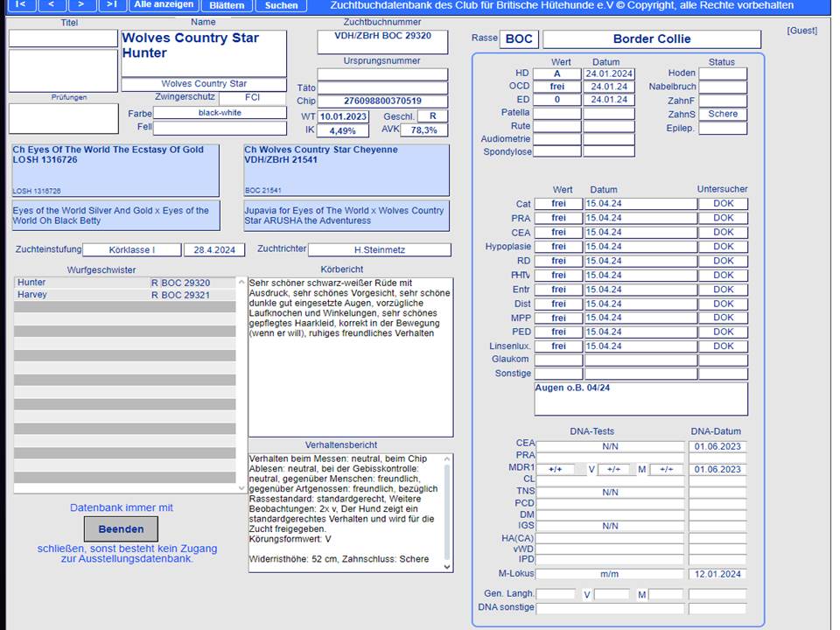Viewport: 840px width, 630px height.
Task: Click TNS DNA result N/N
Action: [610, 492]
